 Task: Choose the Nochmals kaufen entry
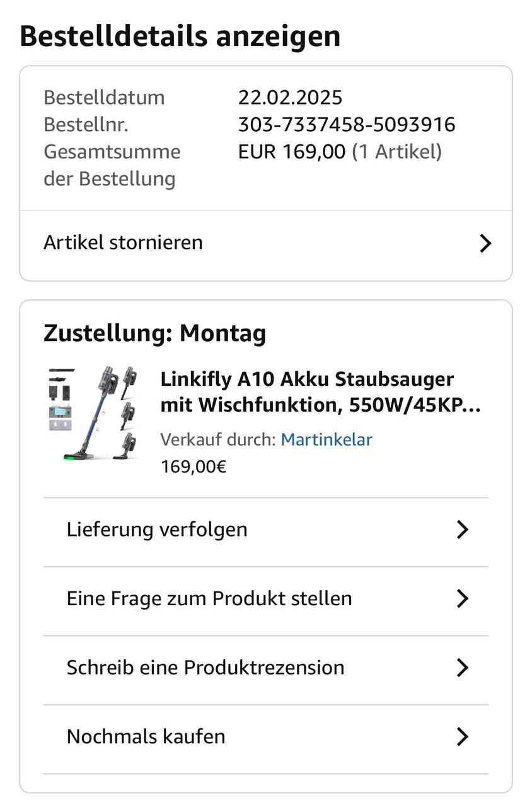tap(266, 736)
